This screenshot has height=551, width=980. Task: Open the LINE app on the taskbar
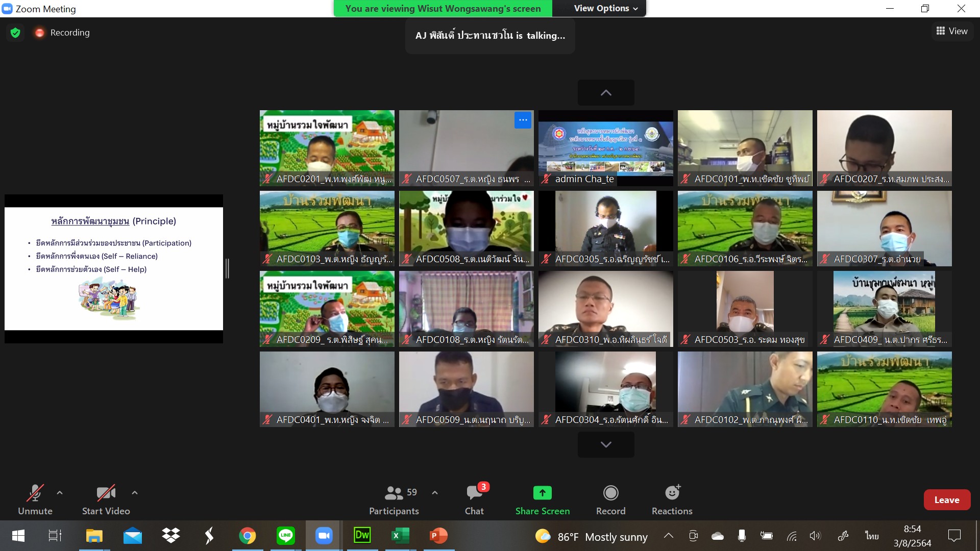pyautogui.click(x=286, y=536)
